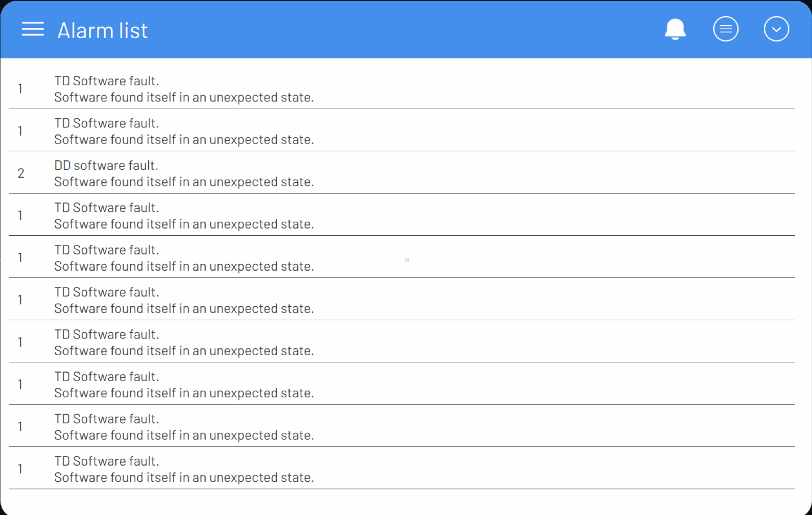The image size is (812, 515).
Task: Select the last alarm in the list
Action: click(x=106, y=461)
